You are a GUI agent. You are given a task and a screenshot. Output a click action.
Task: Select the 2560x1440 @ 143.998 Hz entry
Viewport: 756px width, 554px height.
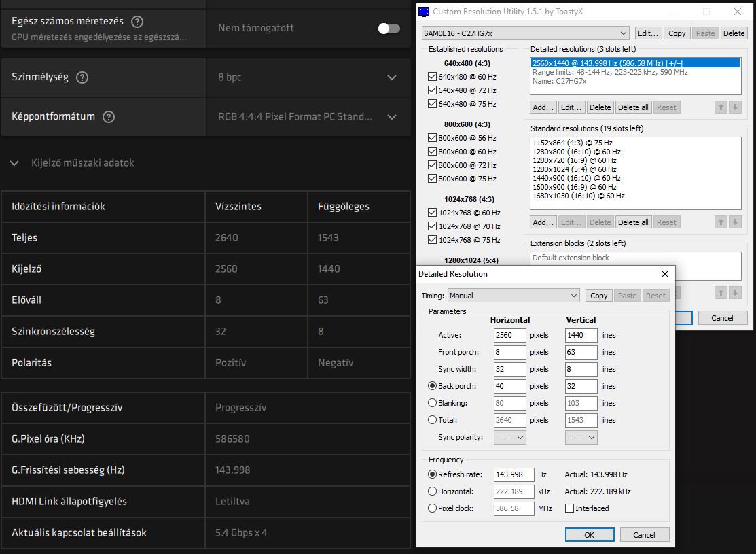click(x=636, y=63)
